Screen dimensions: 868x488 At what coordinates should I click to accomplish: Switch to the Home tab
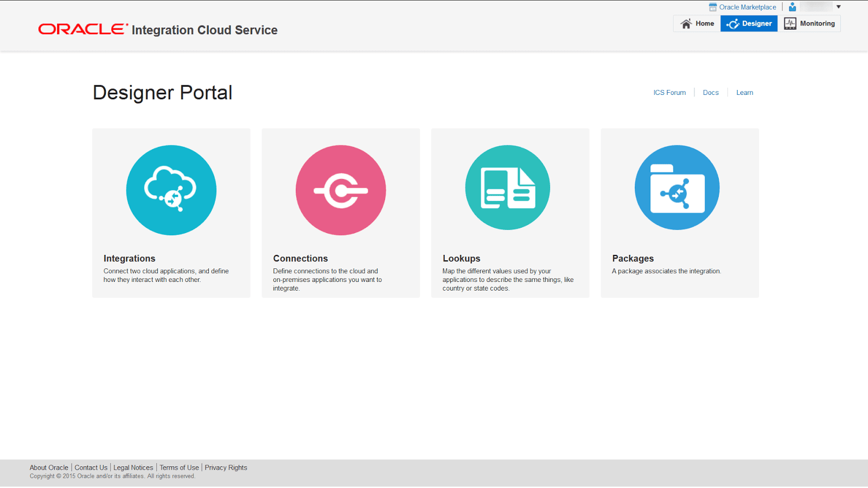point(696,23)
